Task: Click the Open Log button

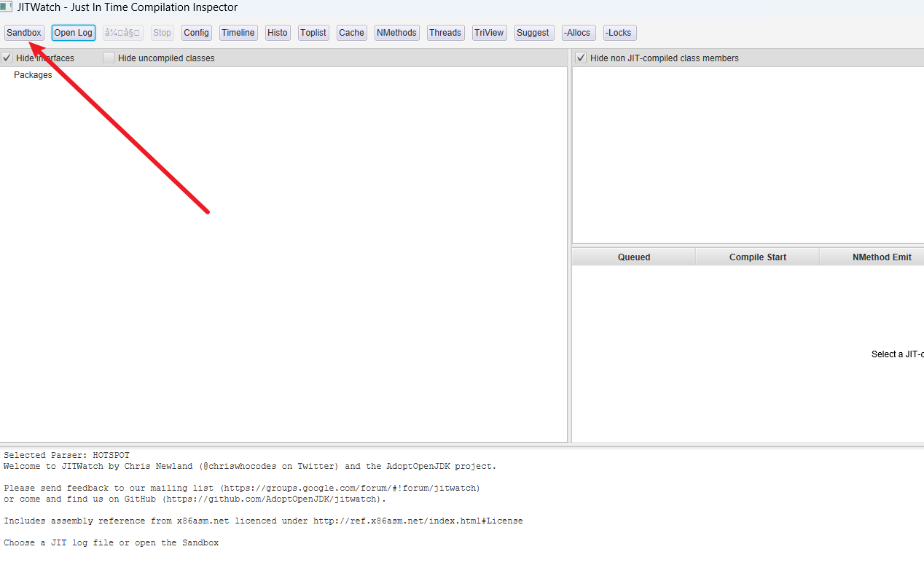Action: [x=74, y=33]
